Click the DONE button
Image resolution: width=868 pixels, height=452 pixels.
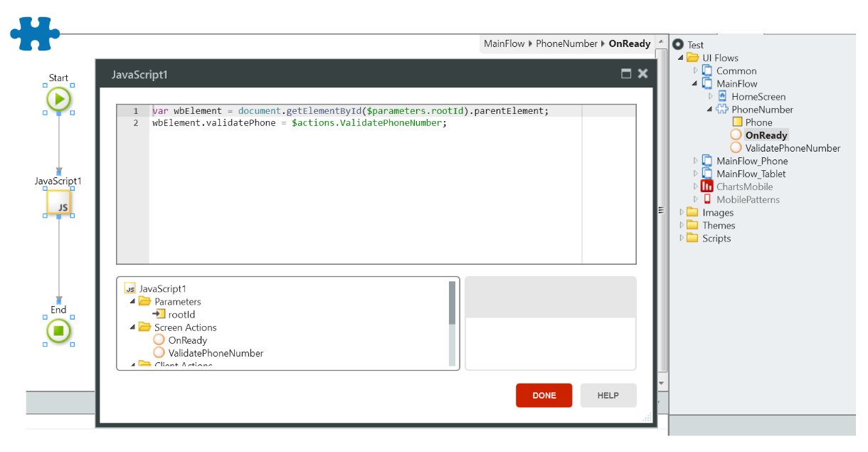click(544, 395)
